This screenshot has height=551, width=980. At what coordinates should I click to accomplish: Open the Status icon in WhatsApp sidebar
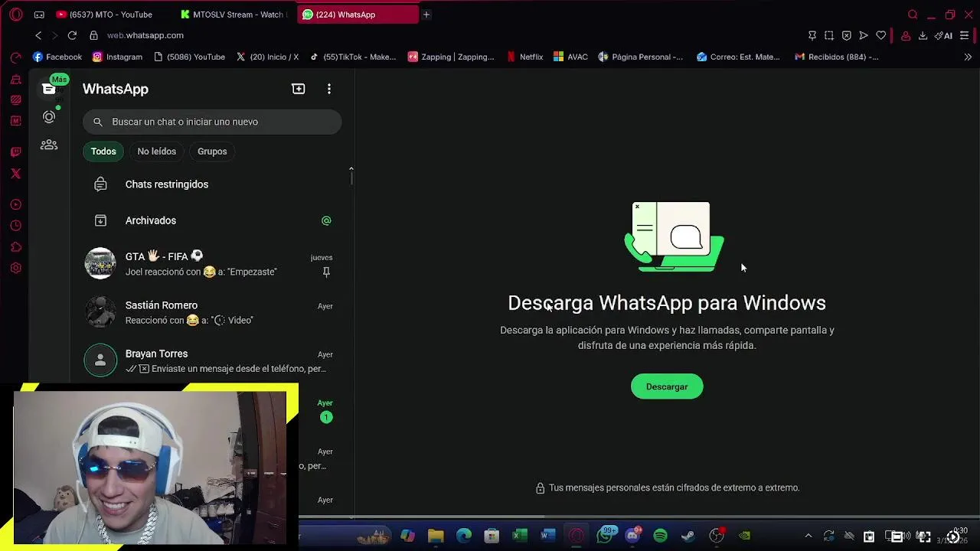(x=49, y=117)
